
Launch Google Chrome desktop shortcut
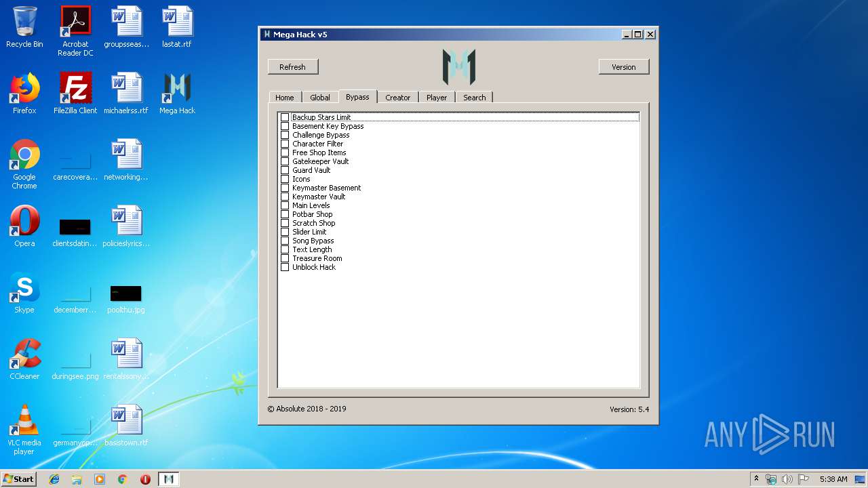coord(24,164)
